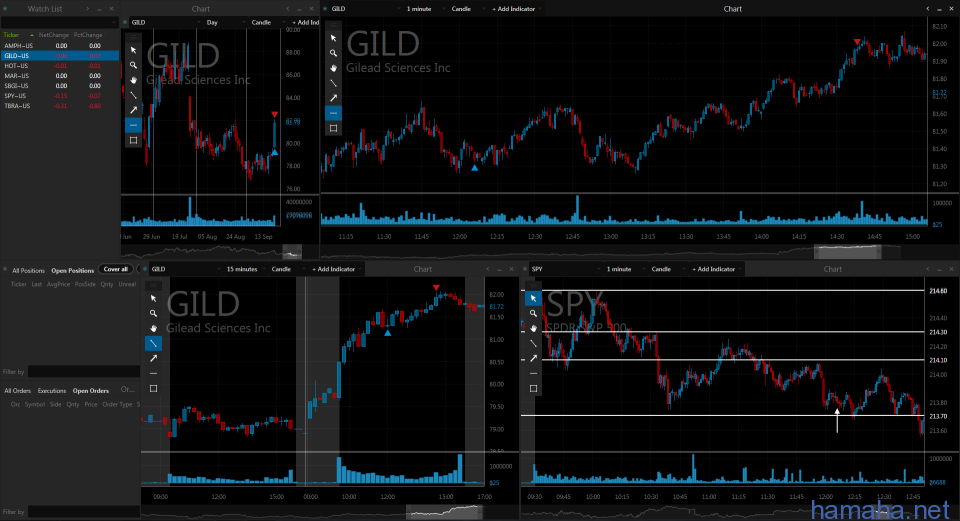Click navigator range slider below GILD Day chart
The height and width of the screenshot is (521, 960).
[292, 251]
